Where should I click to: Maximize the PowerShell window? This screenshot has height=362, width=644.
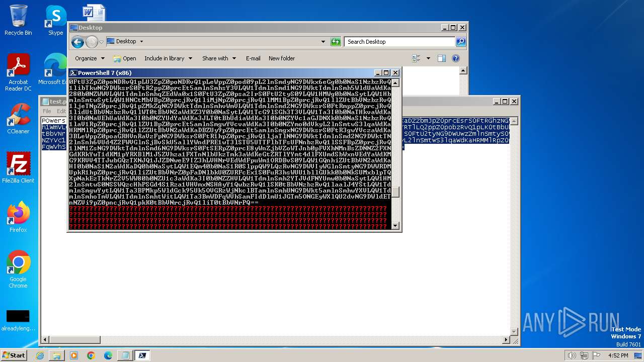coord(386,73)
